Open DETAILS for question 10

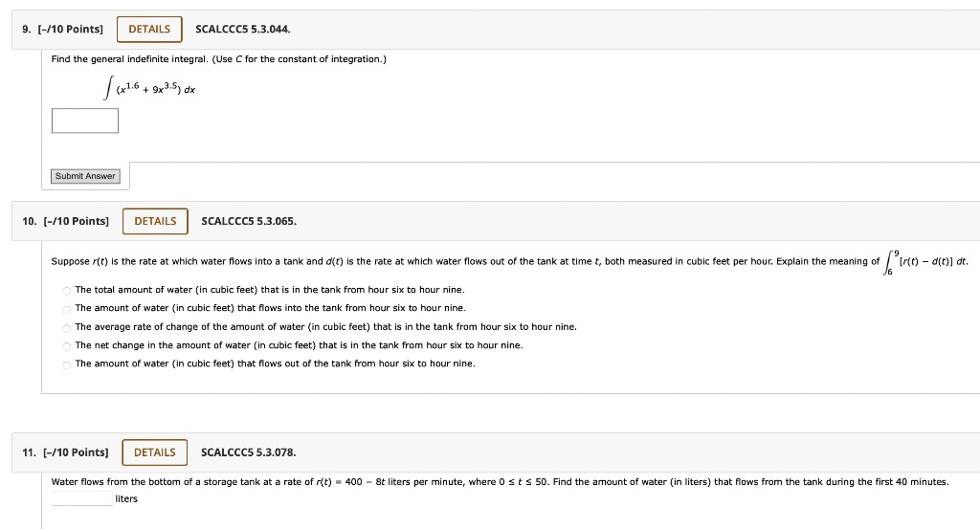click(x=155, y=221)
